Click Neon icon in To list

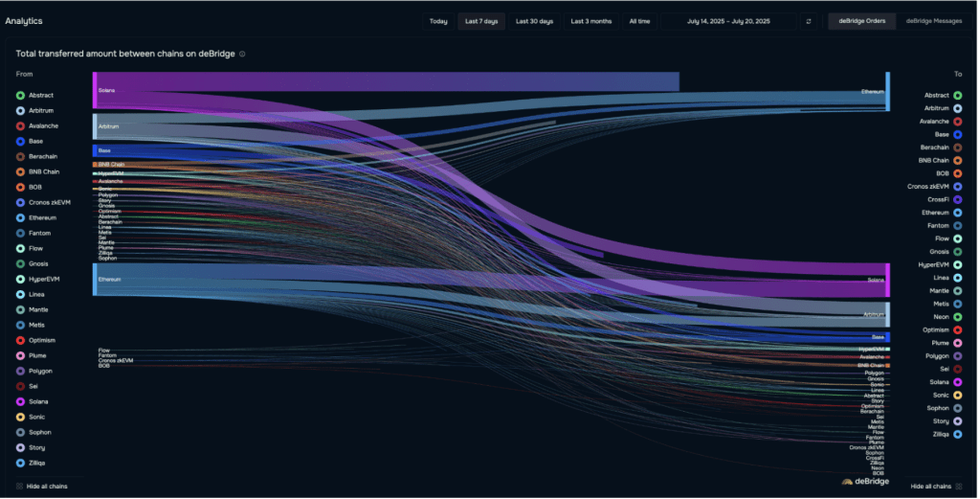[x=957, y=317]
